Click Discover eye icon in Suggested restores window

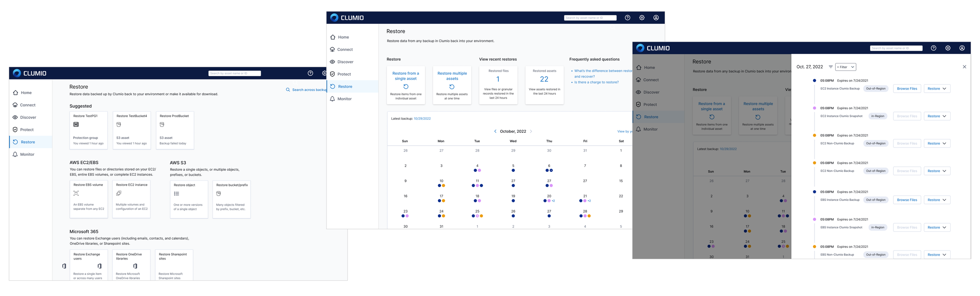[15, 117]
